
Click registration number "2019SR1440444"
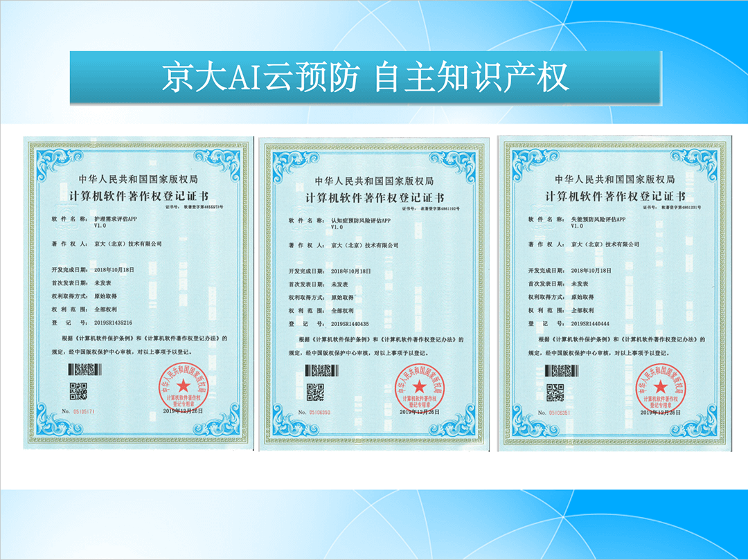coord(590,323)
